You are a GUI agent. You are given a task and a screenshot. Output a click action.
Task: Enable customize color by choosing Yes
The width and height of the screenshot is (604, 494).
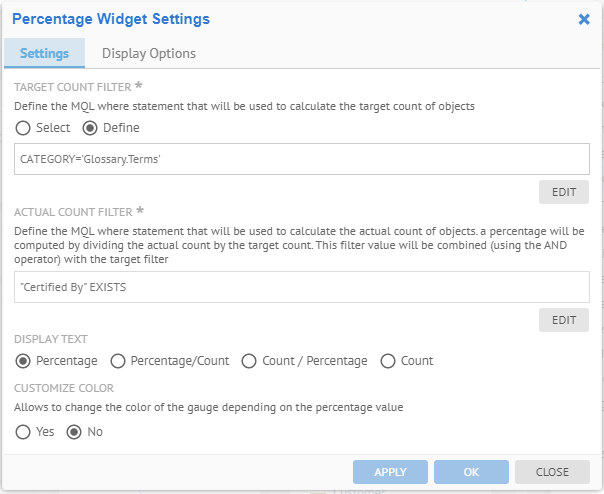point(23,432)
